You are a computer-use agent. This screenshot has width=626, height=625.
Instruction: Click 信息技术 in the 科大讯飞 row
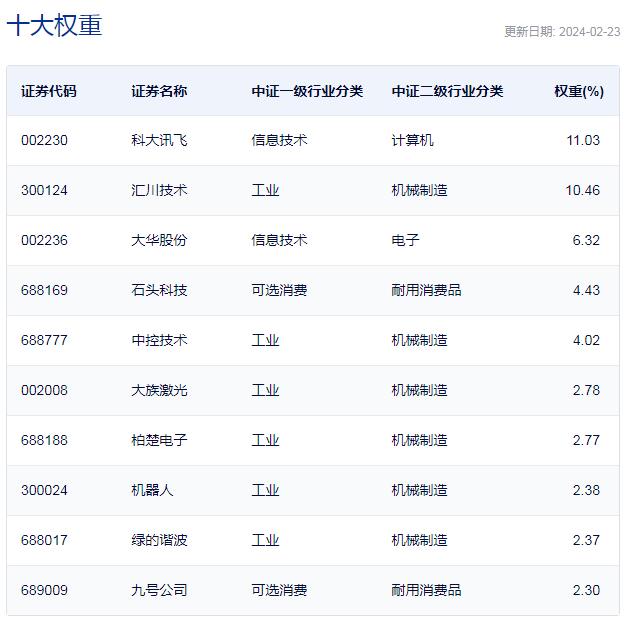pos(279,140)
